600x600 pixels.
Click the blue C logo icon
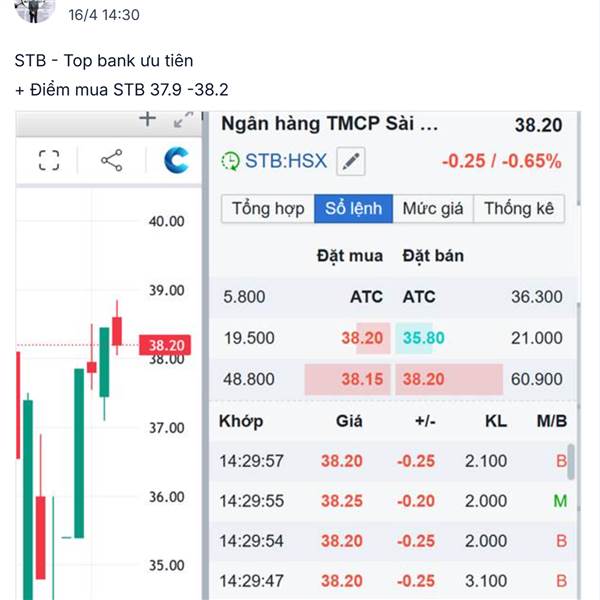click(x=176, y=160)
